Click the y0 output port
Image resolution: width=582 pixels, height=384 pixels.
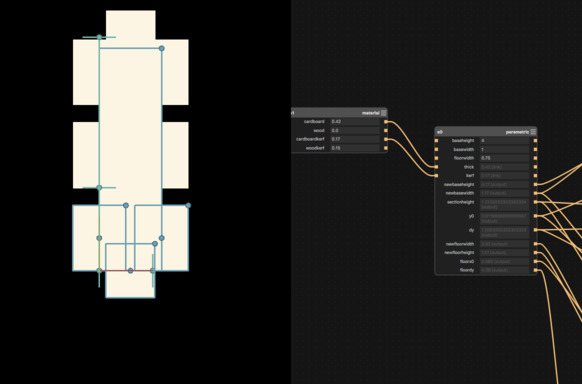pyautogui.click(x=535, y=216)
